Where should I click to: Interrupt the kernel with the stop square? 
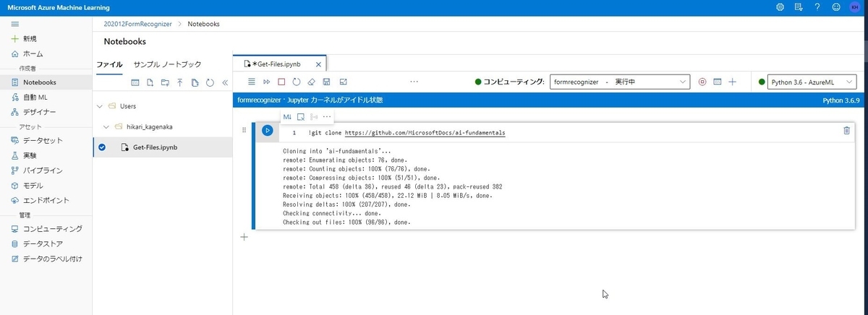(x=281, y=82)
